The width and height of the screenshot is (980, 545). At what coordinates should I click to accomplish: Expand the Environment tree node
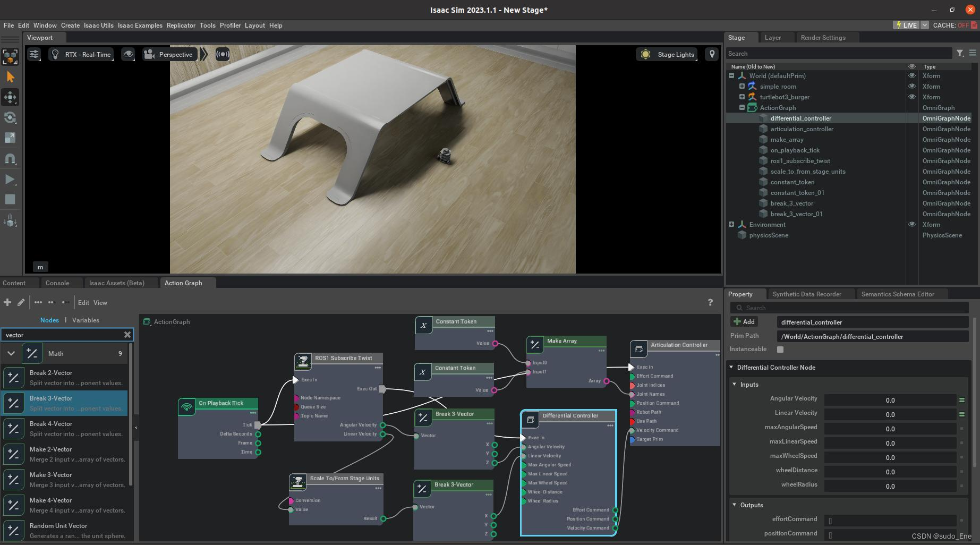pos(731,225)
